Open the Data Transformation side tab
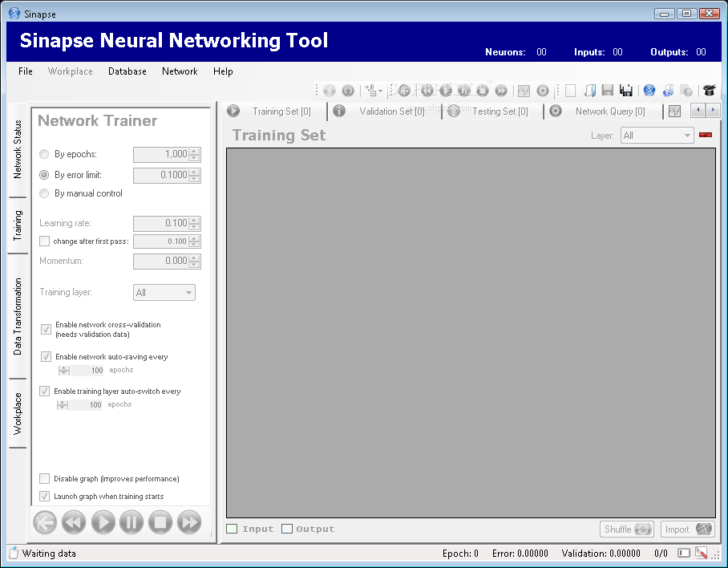The width and height of the screenshot is (728, 568). click(x=18, y=316)
